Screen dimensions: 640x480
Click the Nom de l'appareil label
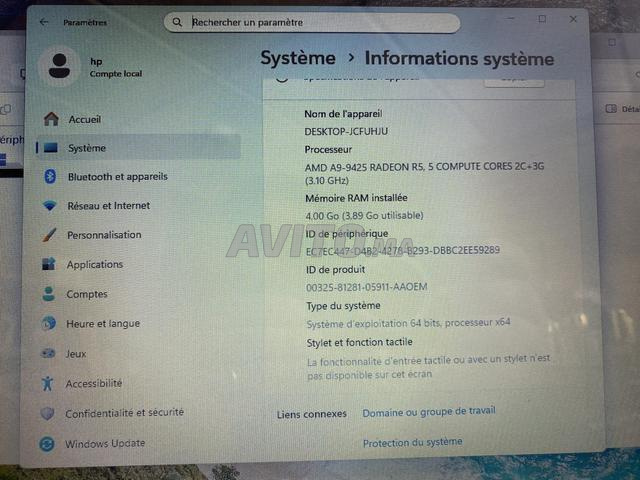(x=343, y=114)
